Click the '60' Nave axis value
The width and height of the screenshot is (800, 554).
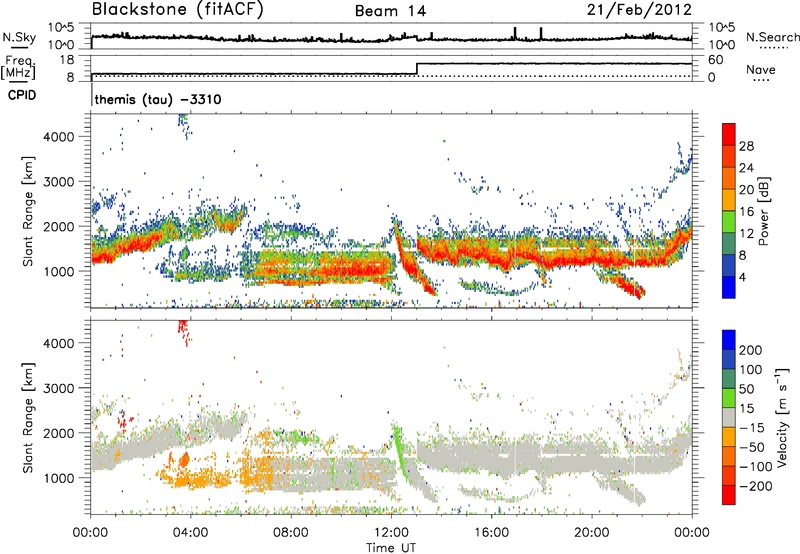point(716,60)
